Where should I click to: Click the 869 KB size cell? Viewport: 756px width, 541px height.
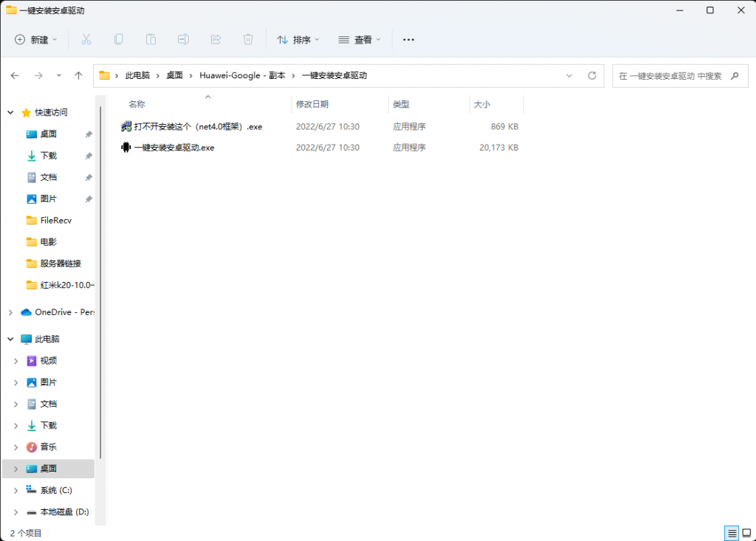504,126
